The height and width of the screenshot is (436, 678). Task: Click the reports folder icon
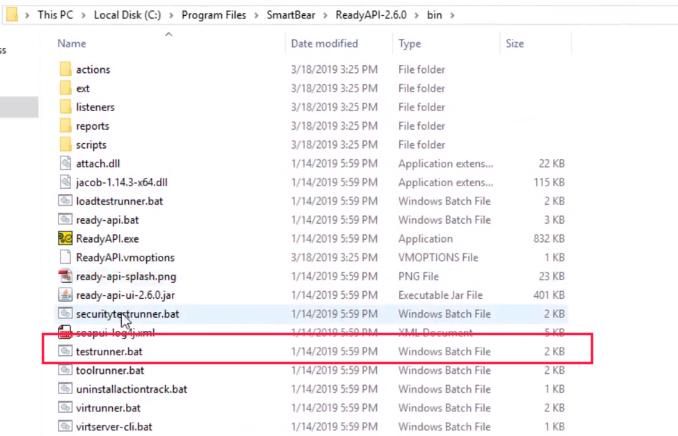pyautogui.click(x=65, y=126)
